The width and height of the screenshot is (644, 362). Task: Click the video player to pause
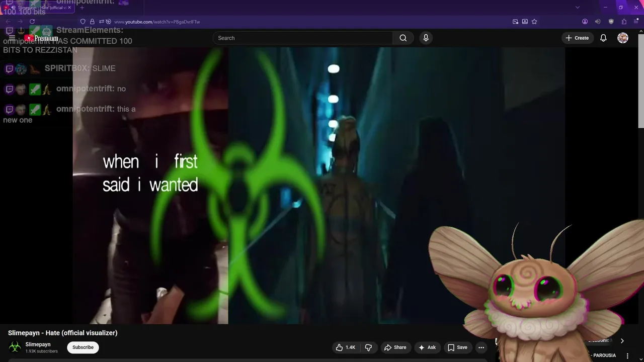[319, 186]
